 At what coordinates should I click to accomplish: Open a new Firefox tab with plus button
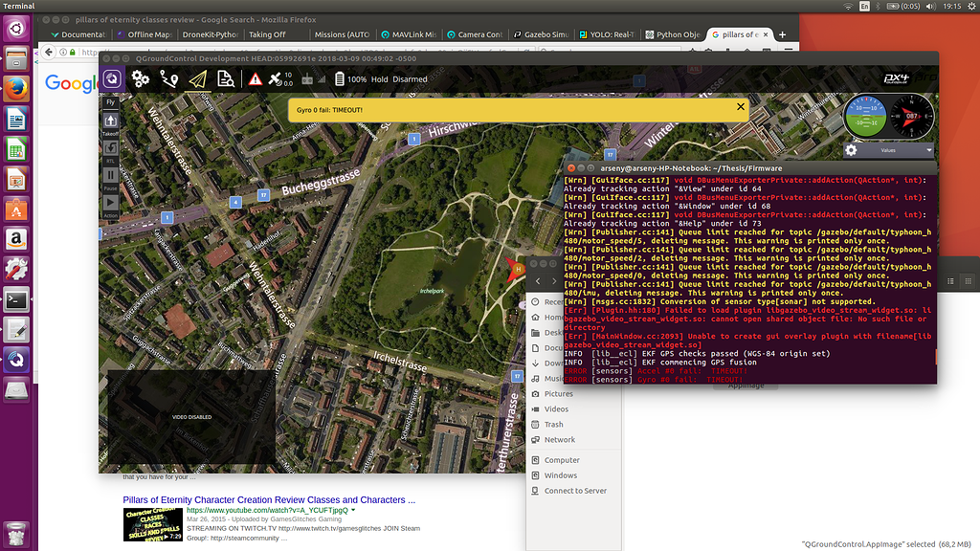pos(782,34)
